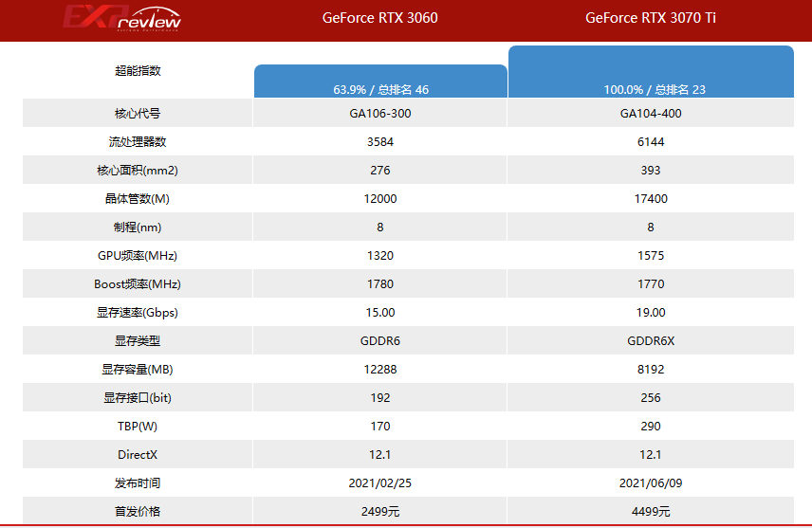Click the 超能指数 row label
This screenshot has width=812, height=528.
pyautogui.click(x=138, y=71)
